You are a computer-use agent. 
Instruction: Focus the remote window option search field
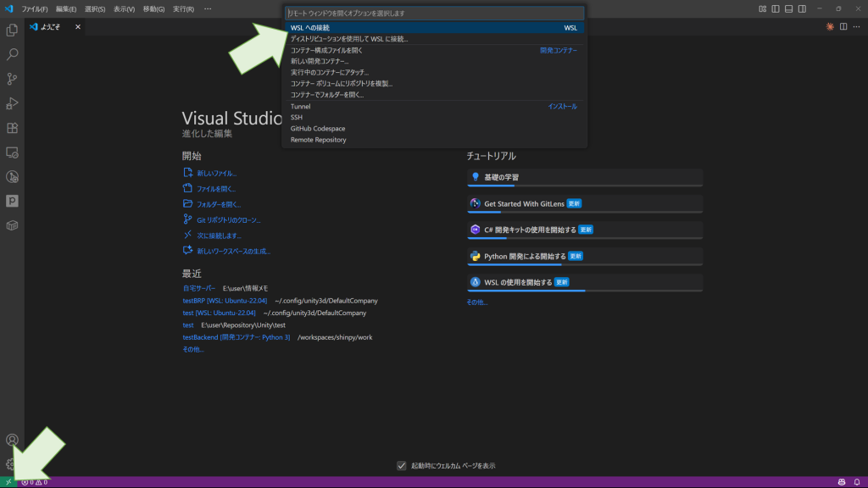pyautogui.click(x=435, y=13)
